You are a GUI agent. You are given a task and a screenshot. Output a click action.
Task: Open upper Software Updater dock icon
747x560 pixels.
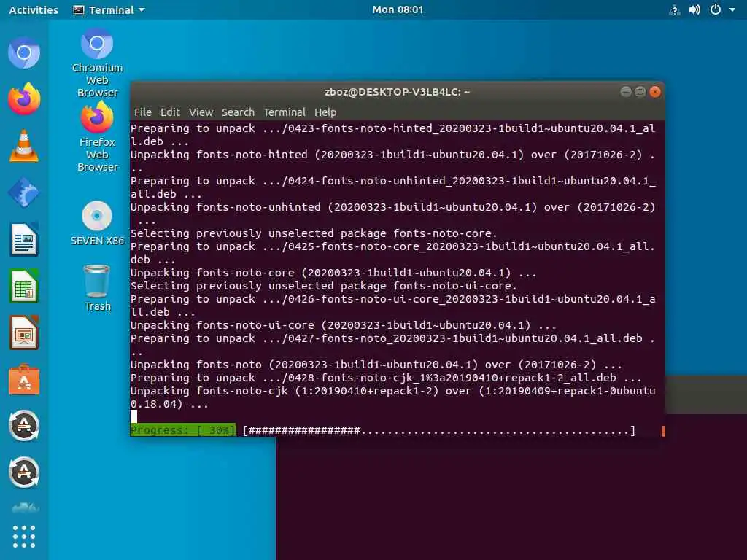coord(24,426)
